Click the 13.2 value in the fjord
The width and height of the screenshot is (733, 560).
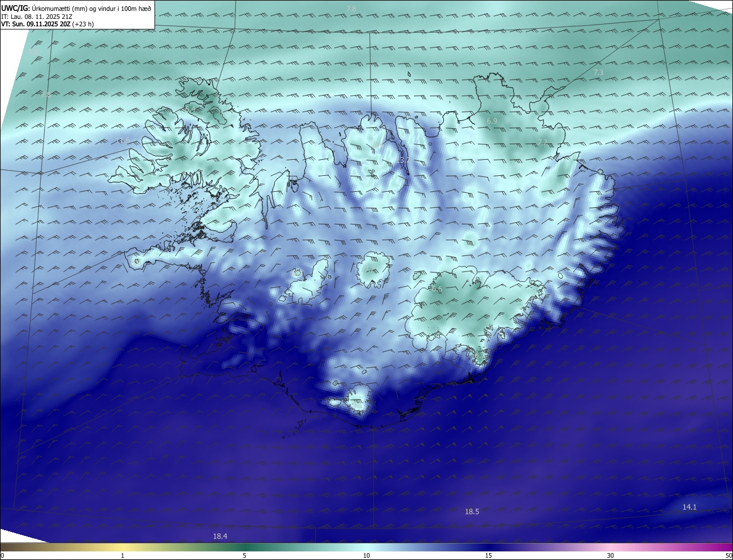point(403,160)
